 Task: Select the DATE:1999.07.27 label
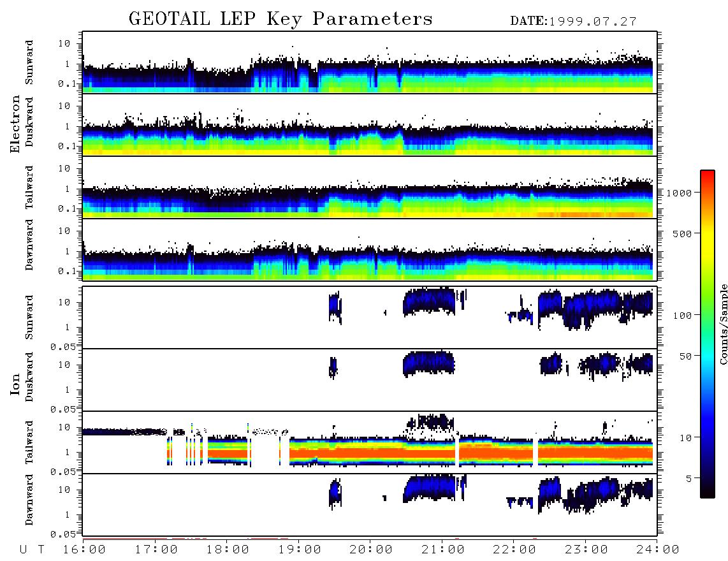tap(573, 22)
